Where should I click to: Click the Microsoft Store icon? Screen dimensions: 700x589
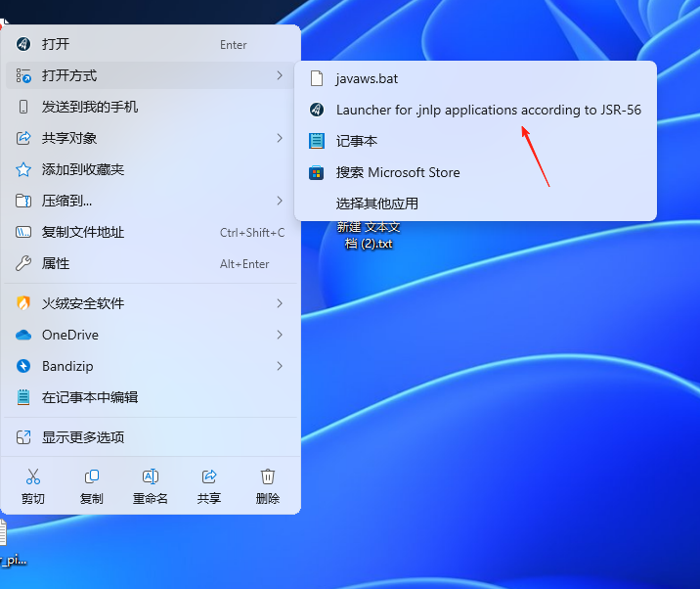(317, 172)
